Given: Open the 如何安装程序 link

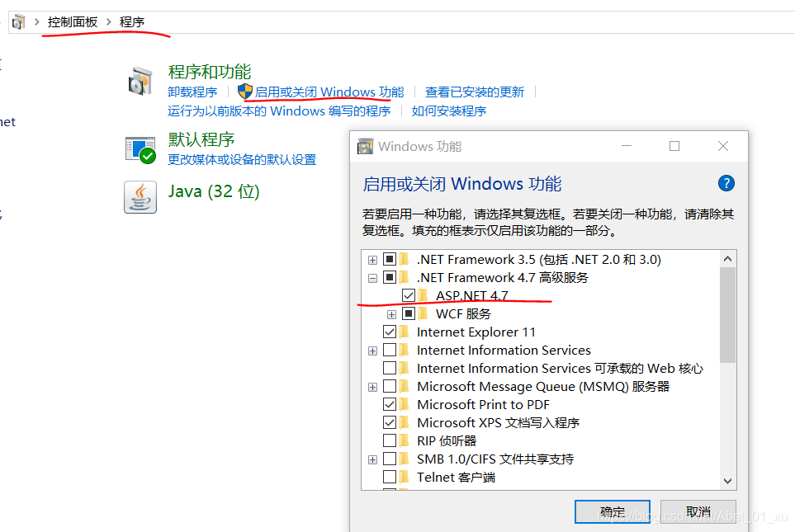Looking at the screenshot, I should click(449, 111).
